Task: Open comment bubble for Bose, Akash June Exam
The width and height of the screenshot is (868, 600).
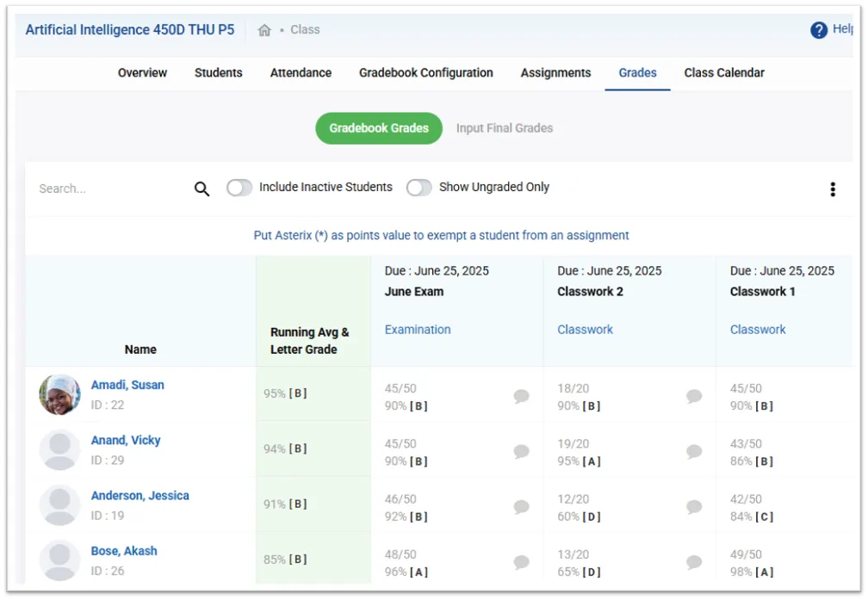Action: pos(521,562)
